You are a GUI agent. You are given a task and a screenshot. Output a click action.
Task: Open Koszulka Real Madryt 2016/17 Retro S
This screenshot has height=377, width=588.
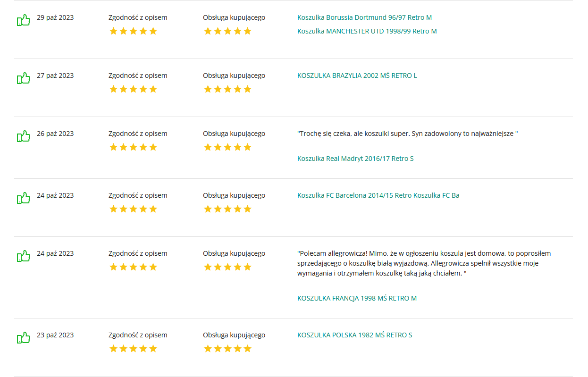click(x=355, y=159)
